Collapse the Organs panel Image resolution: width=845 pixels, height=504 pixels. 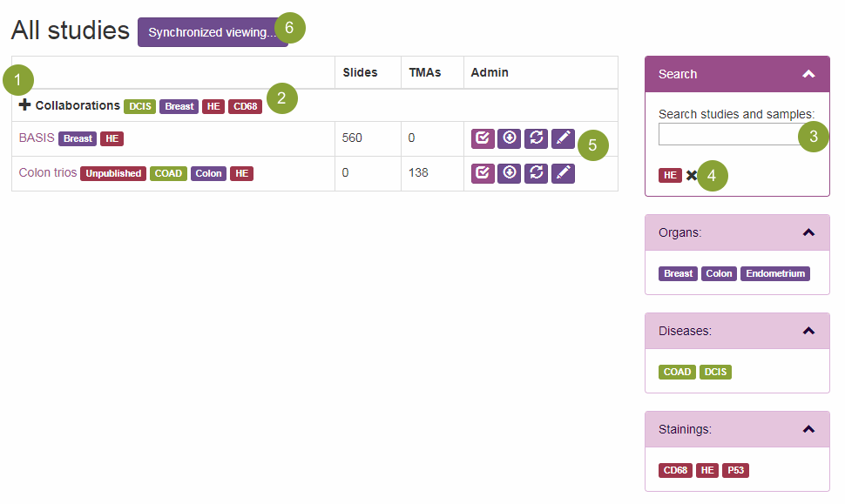pyautogui.click(x=808, y=232)
